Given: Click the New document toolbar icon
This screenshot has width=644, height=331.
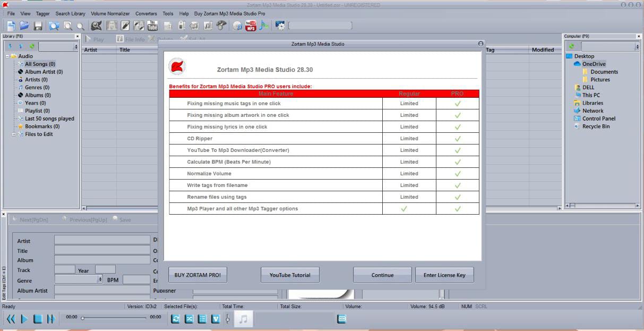Looking at the screenshot, I should coord(11,26).
